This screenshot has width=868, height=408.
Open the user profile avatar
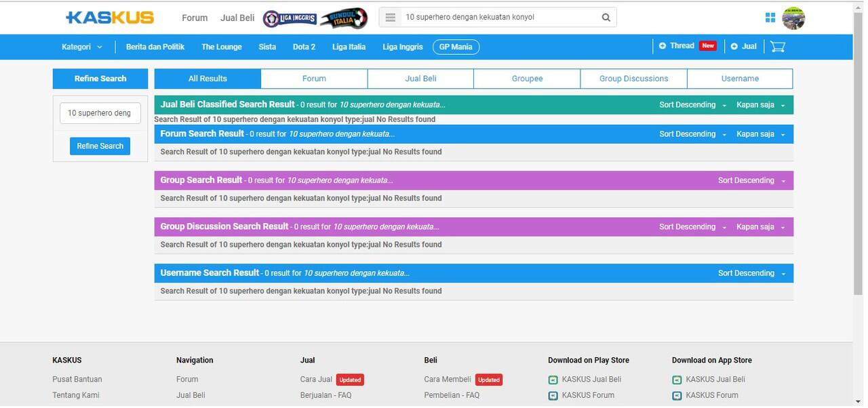click(x=793, y=18)
